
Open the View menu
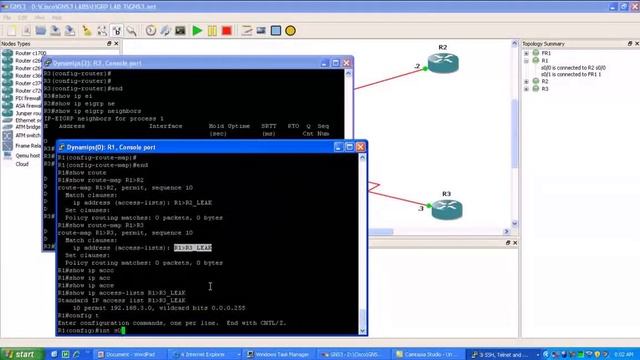point(40,18)
